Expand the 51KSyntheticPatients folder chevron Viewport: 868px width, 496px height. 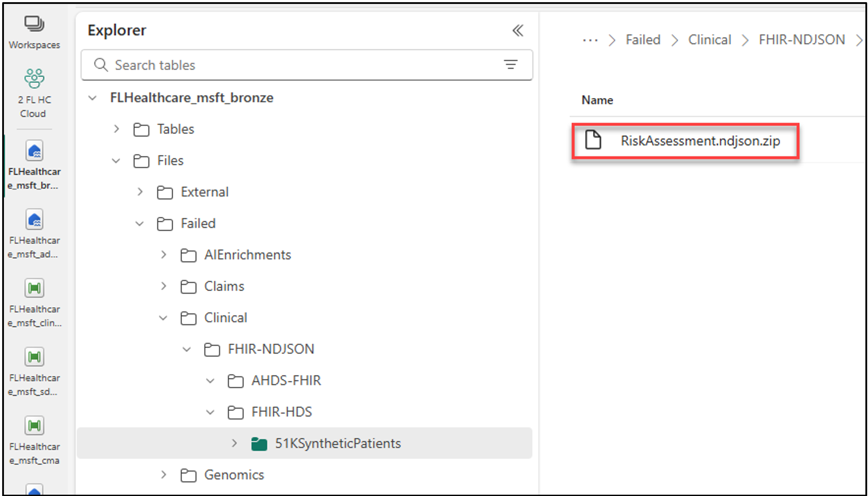tap(234, 443)
